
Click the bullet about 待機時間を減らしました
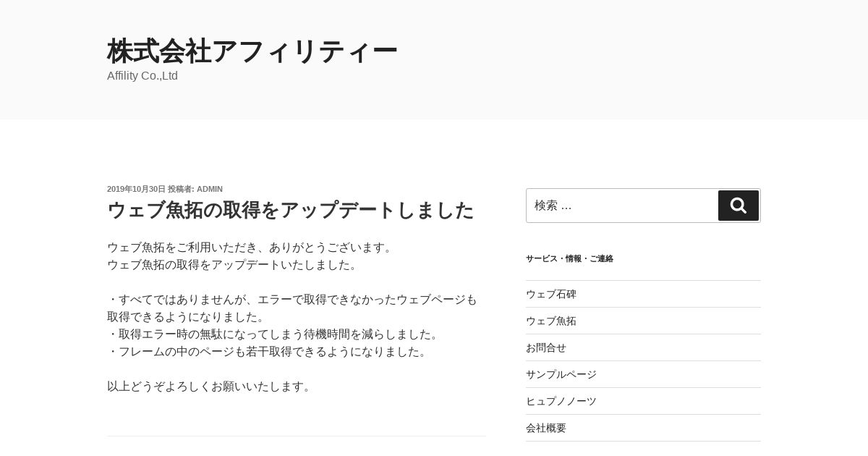coord(275,334)
